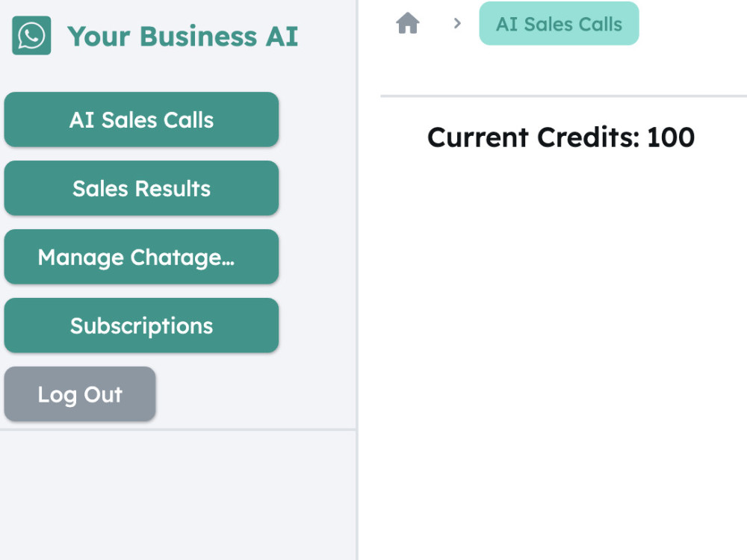Click the word Current in the credits heading
The width and height of the screenshot is (747, 560).
[x=478, y=137]
